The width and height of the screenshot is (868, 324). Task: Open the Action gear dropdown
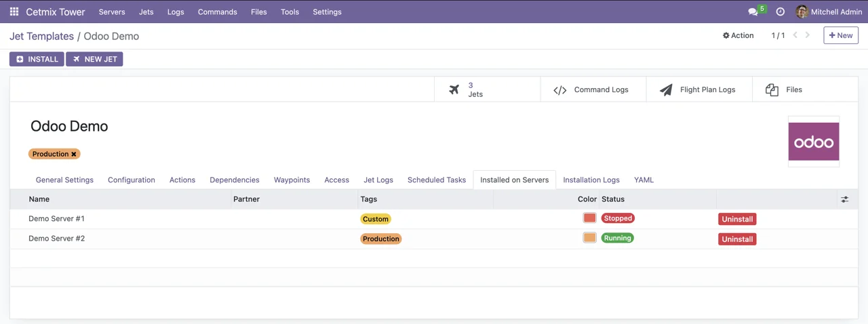[738, 35]
